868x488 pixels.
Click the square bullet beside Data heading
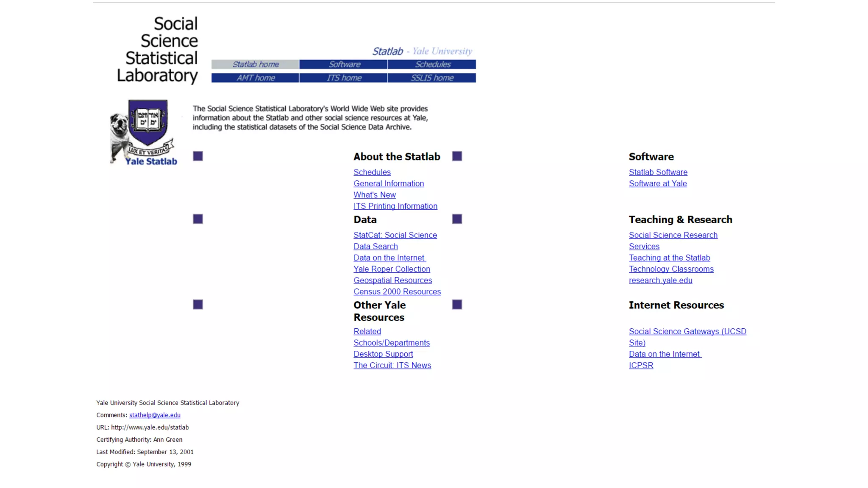pos(198,219)
